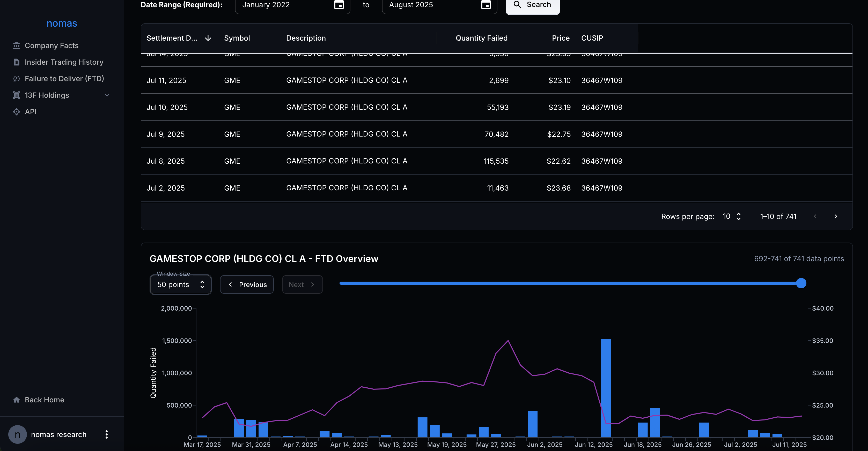The width and height of the screenshot is (868, 451).
Task: Sort by the Quantity Failed column header
Action: tap(482, 38)
